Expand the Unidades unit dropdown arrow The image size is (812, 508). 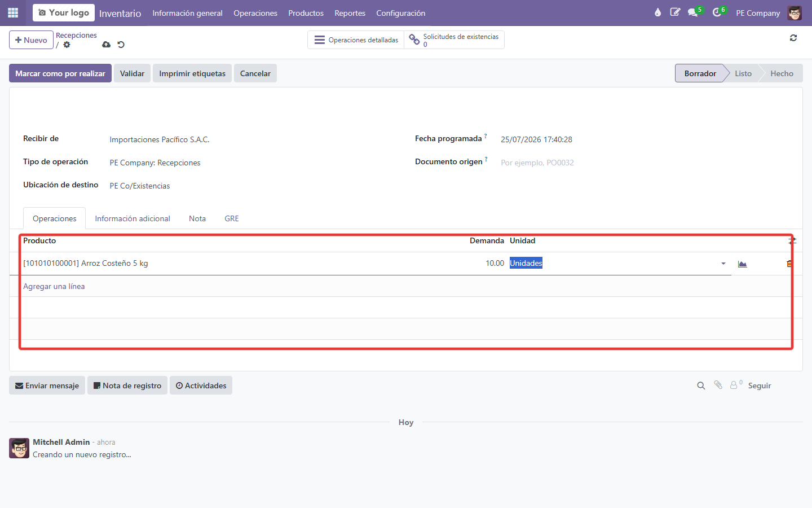pyautogui.click(x=723, y=264)
